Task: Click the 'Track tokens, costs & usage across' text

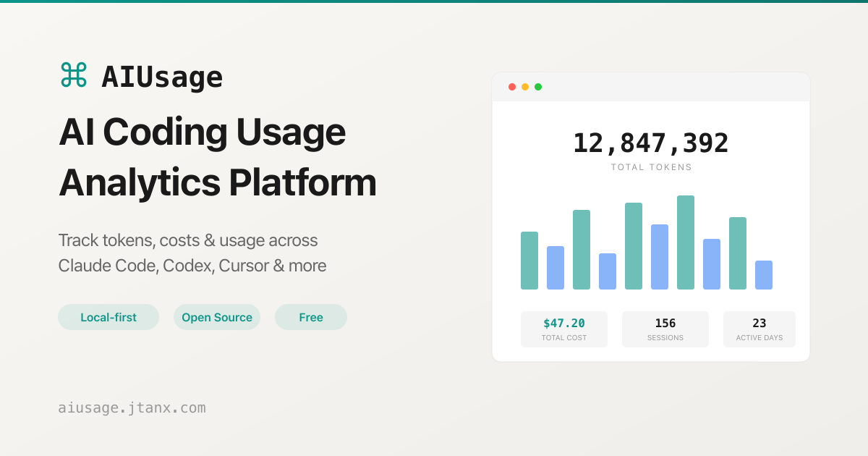Action: pos(188,240)
